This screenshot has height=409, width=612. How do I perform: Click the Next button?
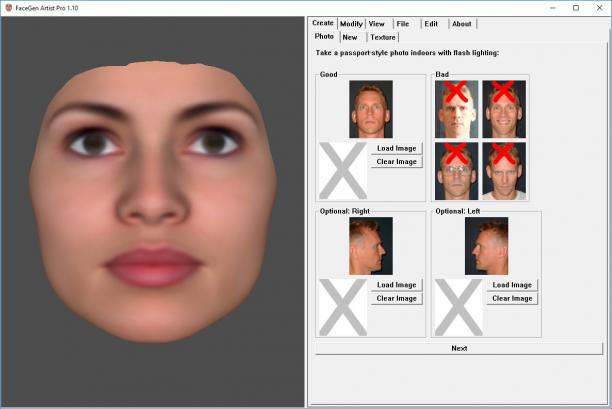point(459,348)
